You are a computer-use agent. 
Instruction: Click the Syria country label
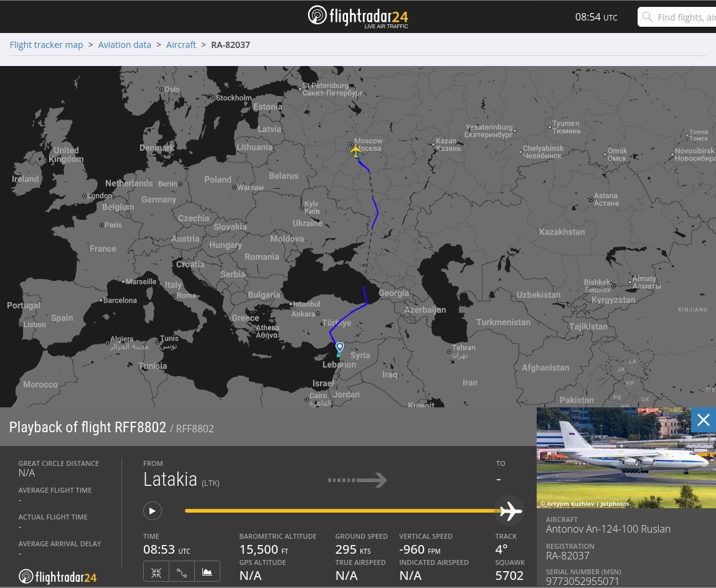click(x=360, y=355)
